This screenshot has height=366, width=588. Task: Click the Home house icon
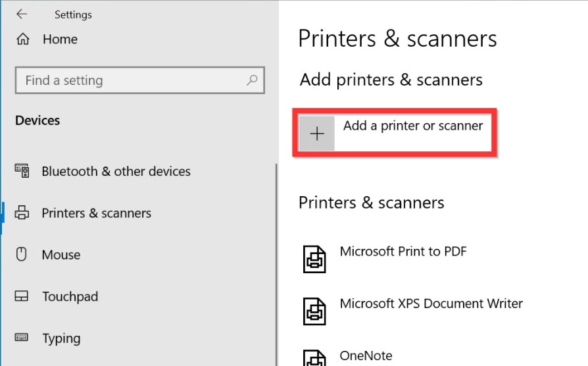tap(22, 39)
